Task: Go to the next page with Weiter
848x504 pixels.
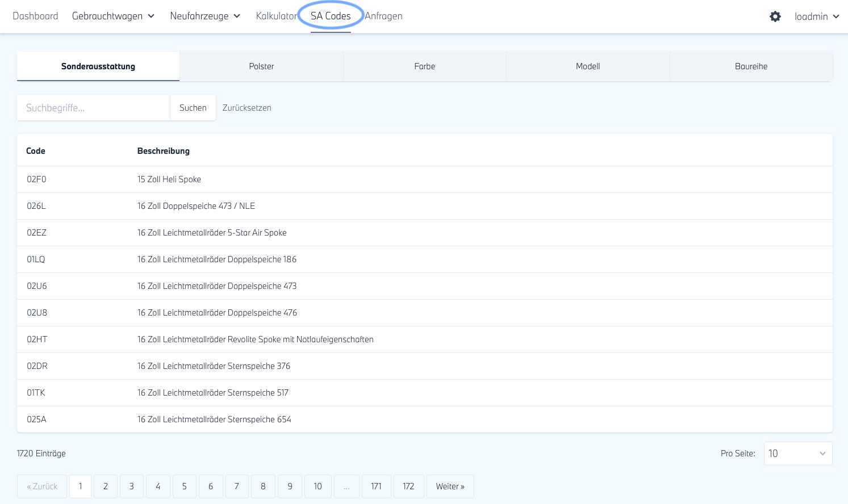Action: [450, 486]
